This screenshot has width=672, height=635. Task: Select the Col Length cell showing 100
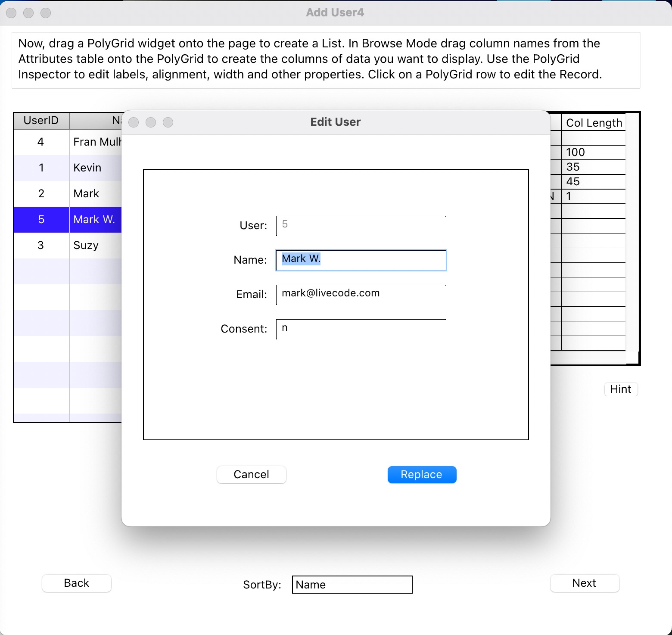click(x=593, y=152)
